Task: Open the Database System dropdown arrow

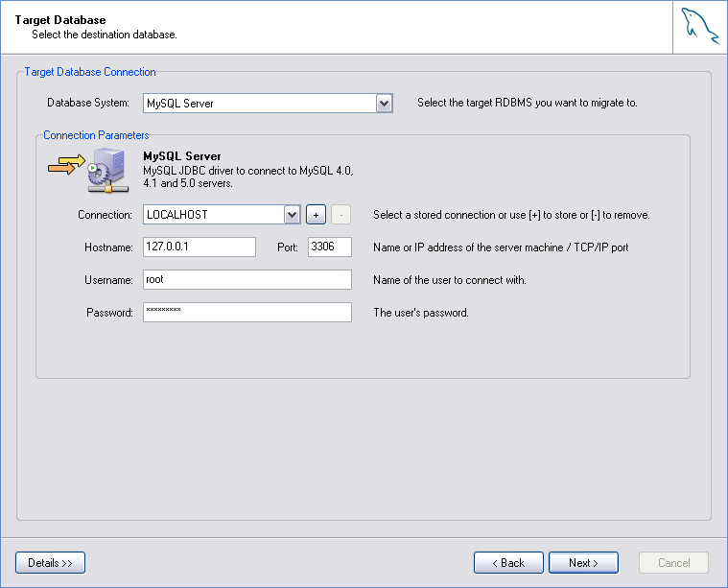Action: (384, 103)
